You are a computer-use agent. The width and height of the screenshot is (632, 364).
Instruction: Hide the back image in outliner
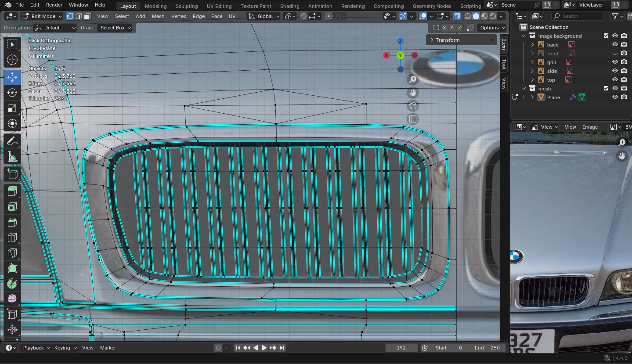(x=615, y=45)
